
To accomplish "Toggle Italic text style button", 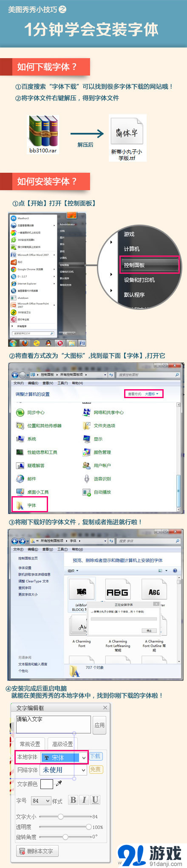I will coord(84,800).
